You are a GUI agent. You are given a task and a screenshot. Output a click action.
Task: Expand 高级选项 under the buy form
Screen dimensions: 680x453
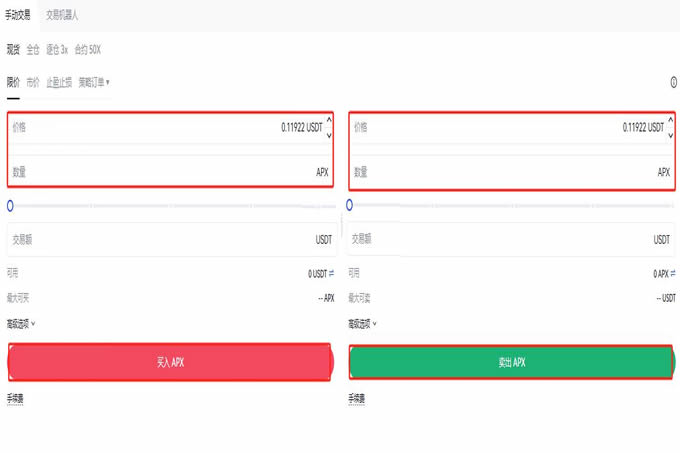[x=21, y=323]
